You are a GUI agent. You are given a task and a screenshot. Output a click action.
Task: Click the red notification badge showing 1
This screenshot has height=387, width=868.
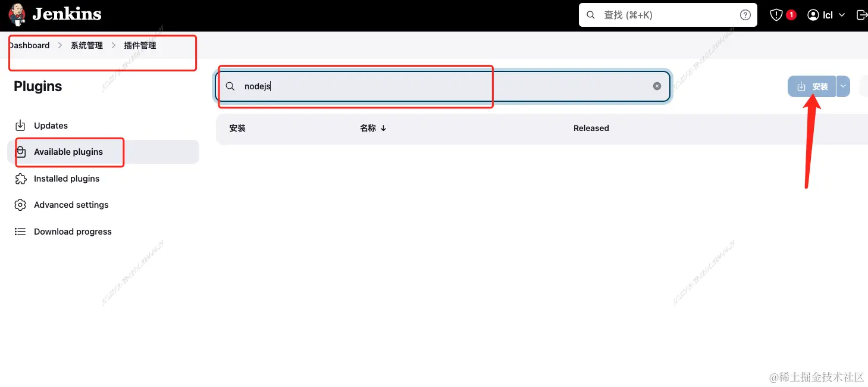791,15
